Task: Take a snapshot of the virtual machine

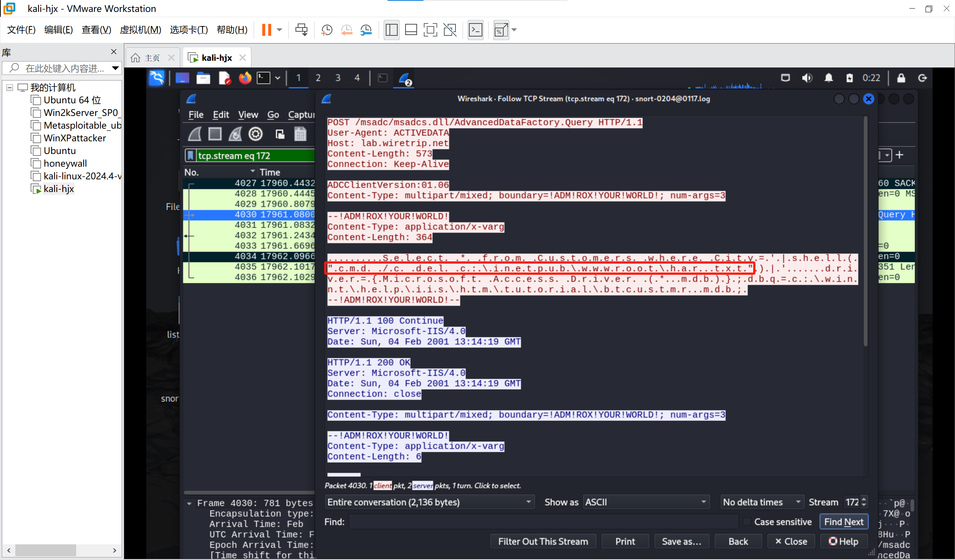Action: pos(327,29)
